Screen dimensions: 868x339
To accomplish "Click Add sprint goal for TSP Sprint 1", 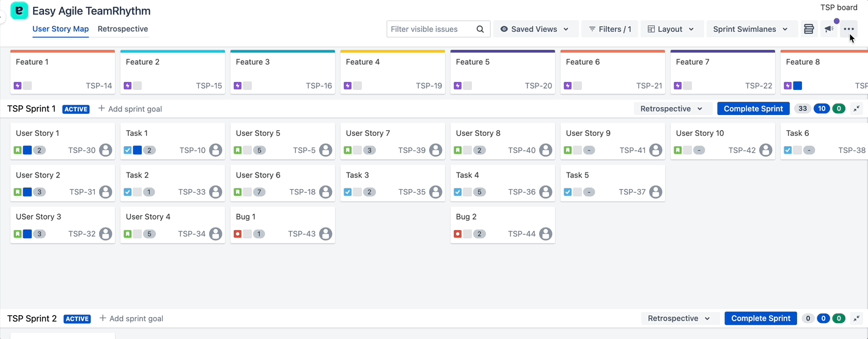I will (130, 109).
